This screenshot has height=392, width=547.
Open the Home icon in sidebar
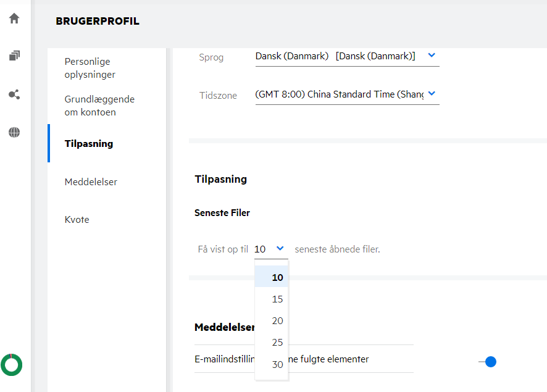pos(14,19)
